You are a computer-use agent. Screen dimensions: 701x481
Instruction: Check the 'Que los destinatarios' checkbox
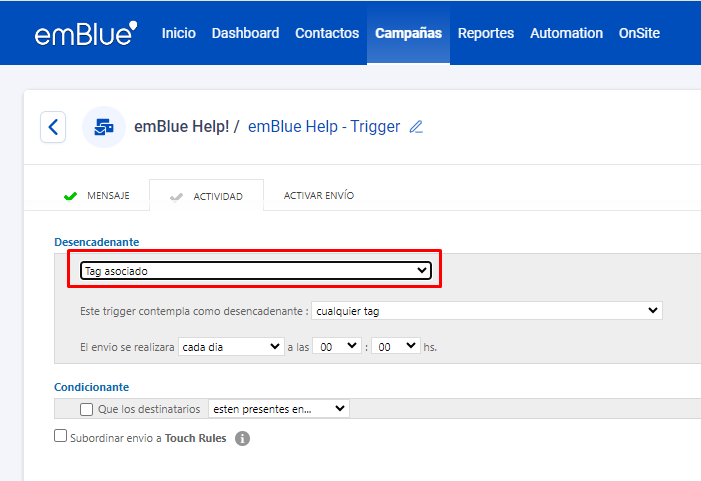[86, 409]
